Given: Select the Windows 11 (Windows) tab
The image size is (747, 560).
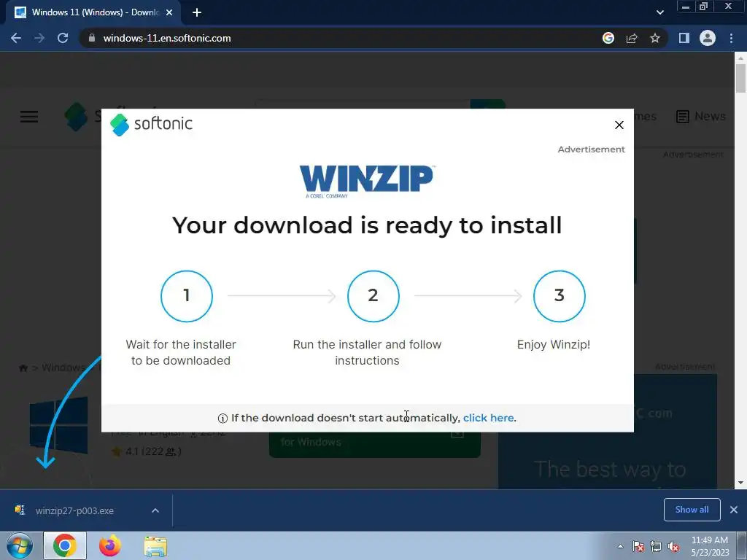Looking at the screenshot, I should 93,12.
